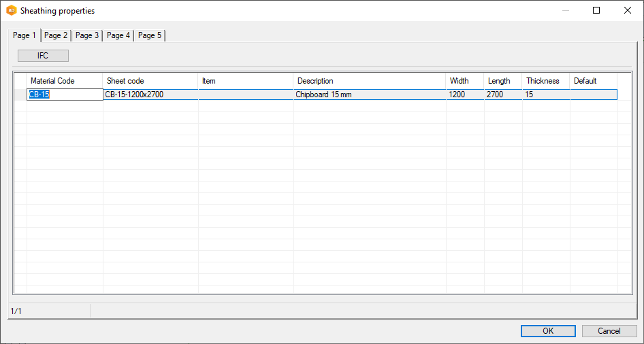
Task: Select the first row's row header
Action: 20,94
